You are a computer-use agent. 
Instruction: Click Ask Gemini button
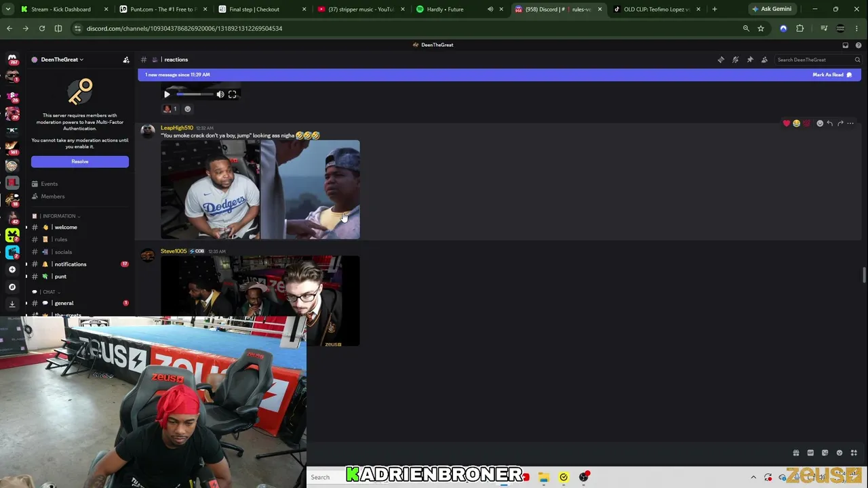[772, 9]
